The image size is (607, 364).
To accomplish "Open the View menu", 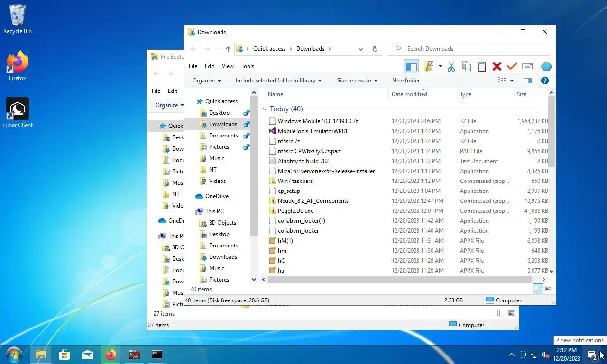I will click(x=228, y=66).
